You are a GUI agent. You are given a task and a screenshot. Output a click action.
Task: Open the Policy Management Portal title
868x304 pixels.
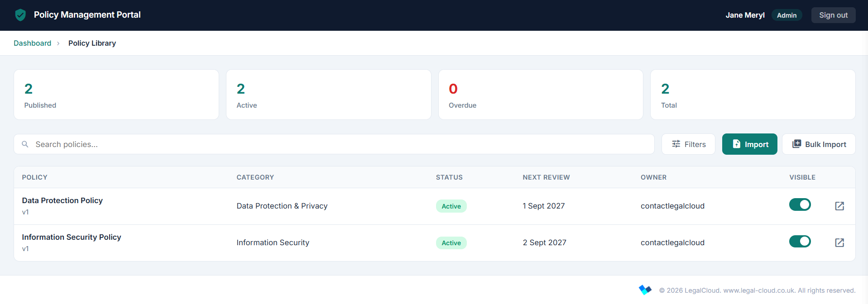tap(87, 15)
